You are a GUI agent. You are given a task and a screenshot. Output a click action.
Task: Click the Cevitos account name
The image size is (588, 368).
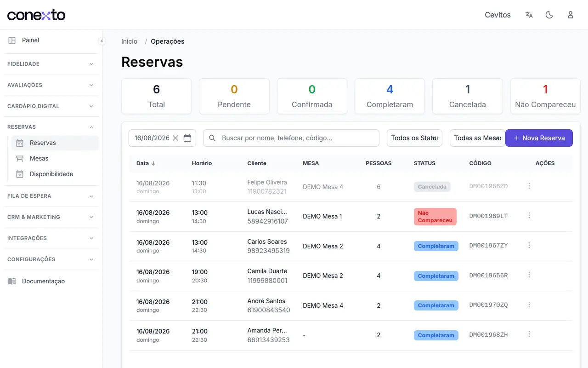(x=498, y=15)
